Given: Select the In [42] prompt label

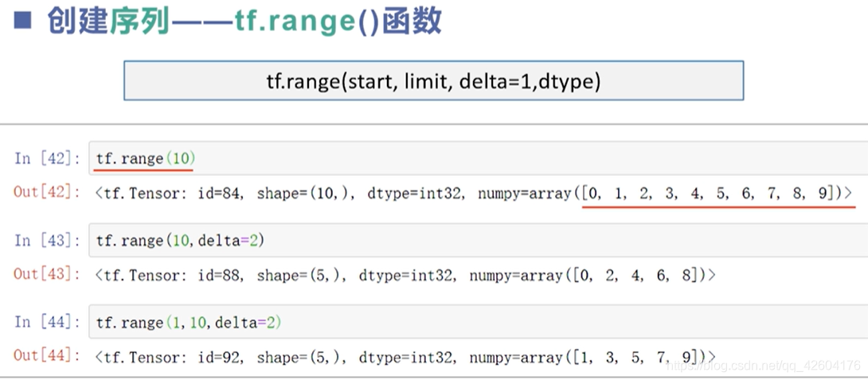Looking at the screenshot, I should (x=47, y=159).
